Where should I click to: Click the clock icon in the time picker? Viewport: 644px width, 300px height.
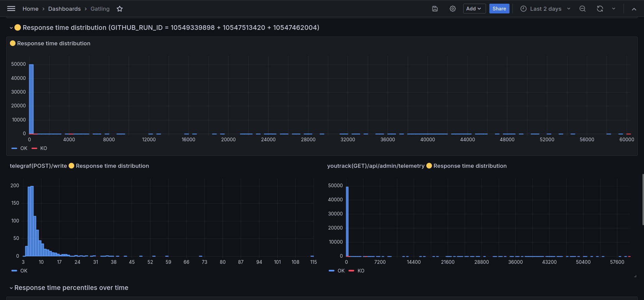click(x=523, y=9)
